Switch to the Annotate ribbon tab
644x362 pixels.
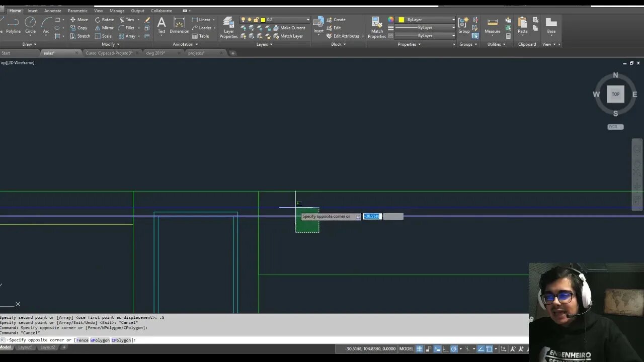[53, 11]
